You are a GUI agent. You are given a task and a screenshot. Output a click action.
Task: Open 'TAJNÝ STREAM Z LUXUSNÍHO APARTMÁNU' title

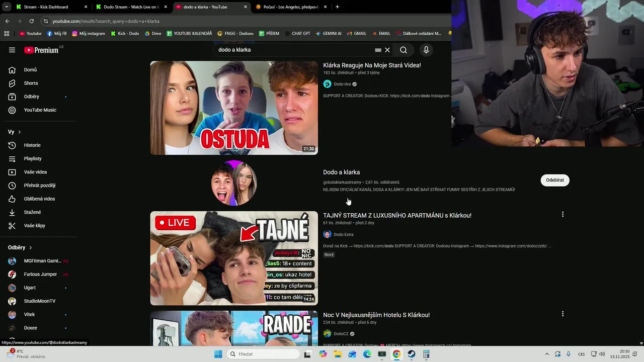[397, 215]
